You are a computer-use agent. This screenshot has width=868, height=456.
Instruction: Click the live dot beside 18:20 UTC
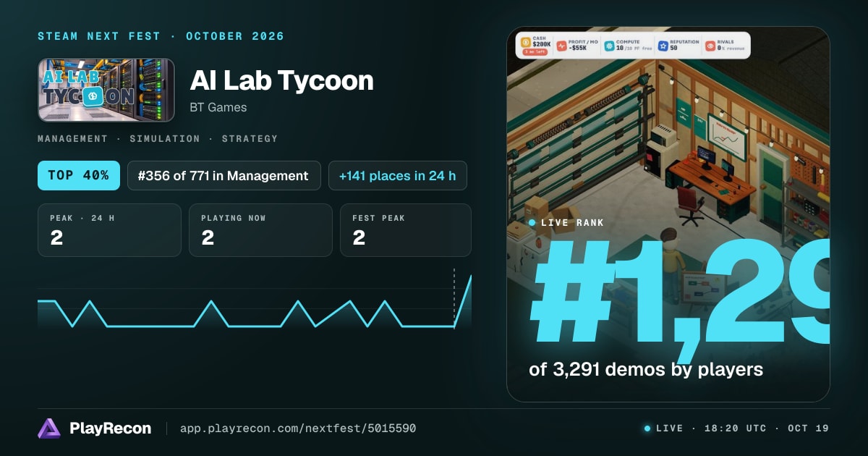(647, 428)
